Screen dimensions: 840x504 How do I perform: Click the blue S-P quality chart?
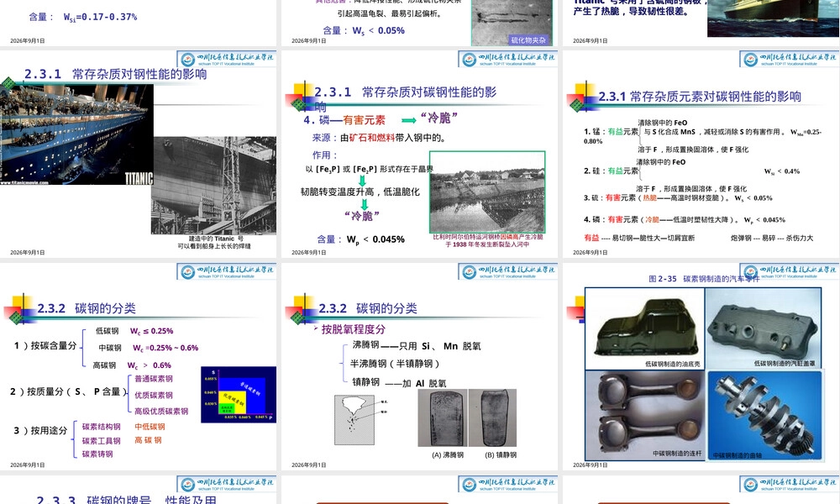pos(239,395)
